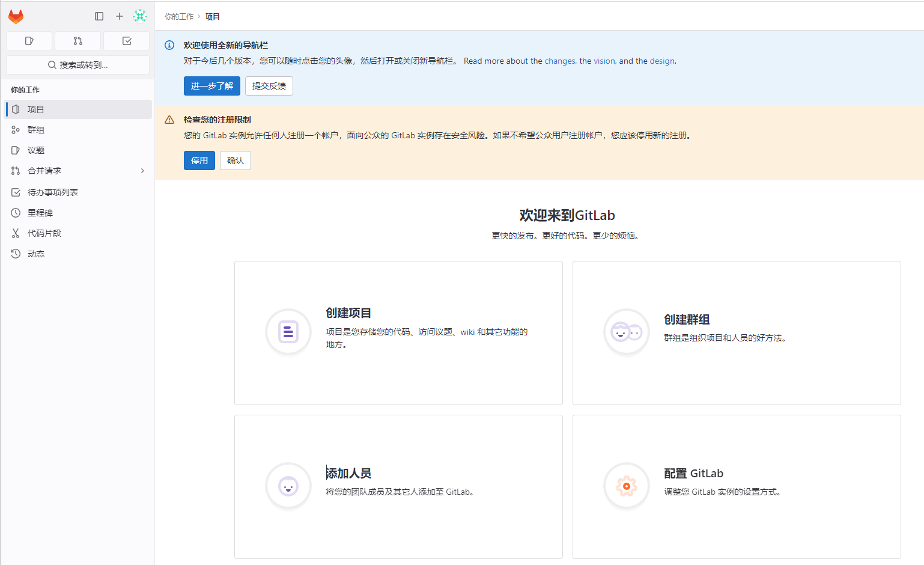Click the 欢迎来到GitLab heading

coord(567,215)
